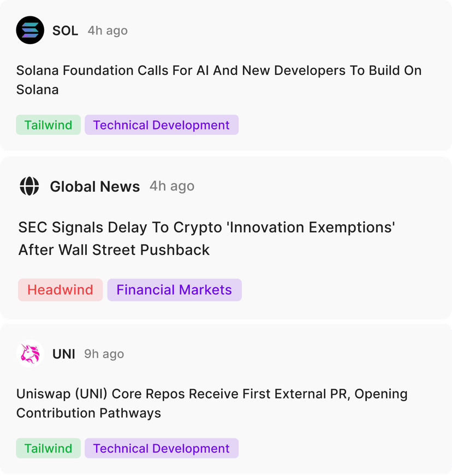
Task: Click the 4h ago timestamp beside SOL
Action: coord(108,31)
